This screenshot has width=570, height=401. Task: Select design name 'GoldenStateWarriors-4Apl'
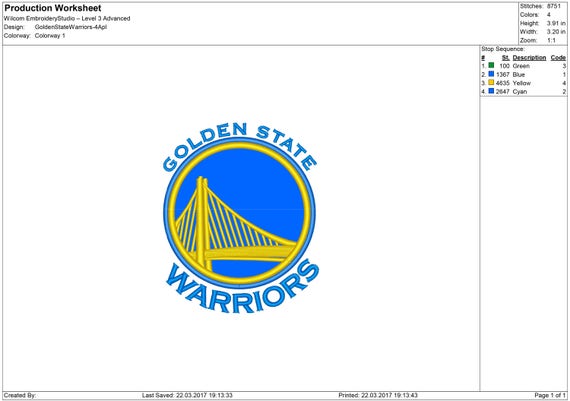pyautogui.click(x=71, y=27)
